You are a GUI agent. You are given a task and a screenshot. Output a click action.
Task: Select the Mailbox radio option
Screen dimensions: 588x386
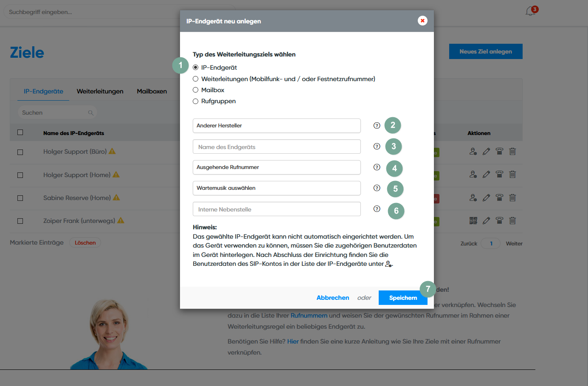[x=196, y=90]
